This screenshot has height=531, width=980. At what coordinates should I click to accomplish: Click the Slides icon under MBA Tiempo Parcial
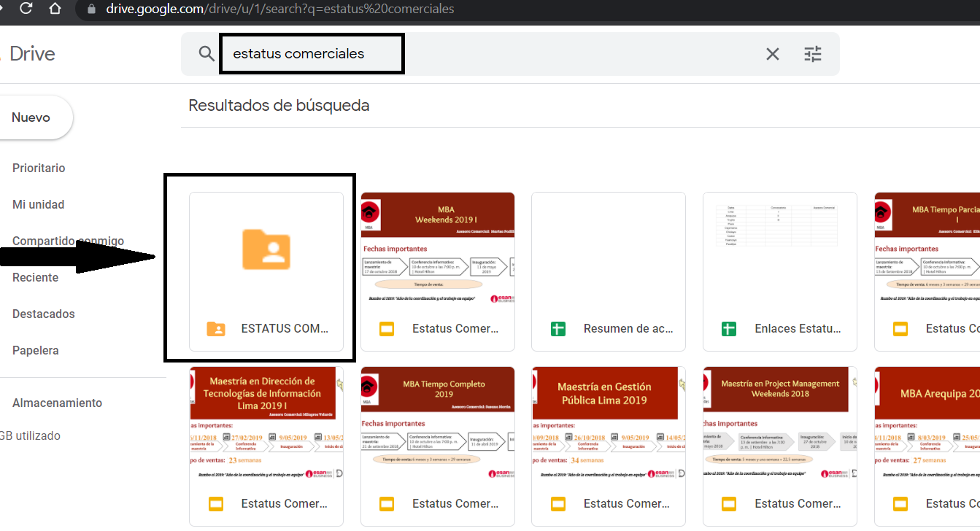900,329
